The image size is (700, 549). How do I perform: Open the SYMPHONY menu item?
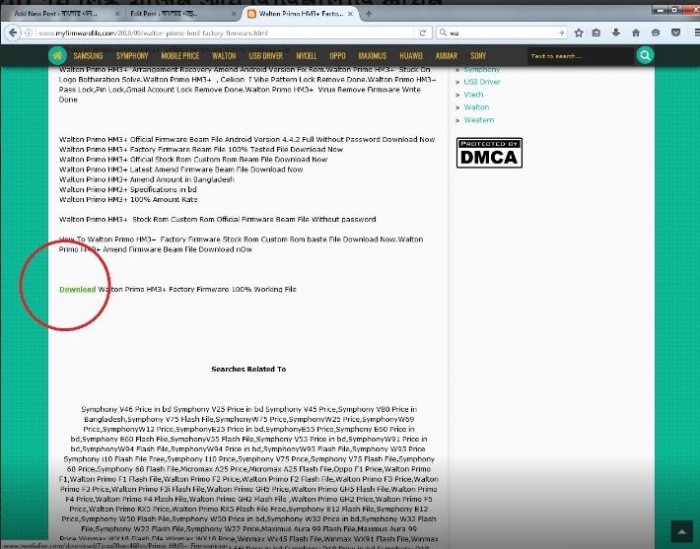(x=132, y=56)
